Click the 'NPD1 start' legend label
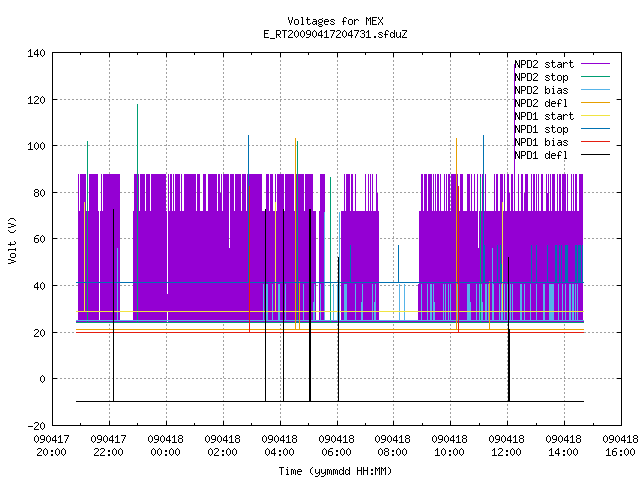The height and width of the screenshot is (480, 640). [544, 116]
